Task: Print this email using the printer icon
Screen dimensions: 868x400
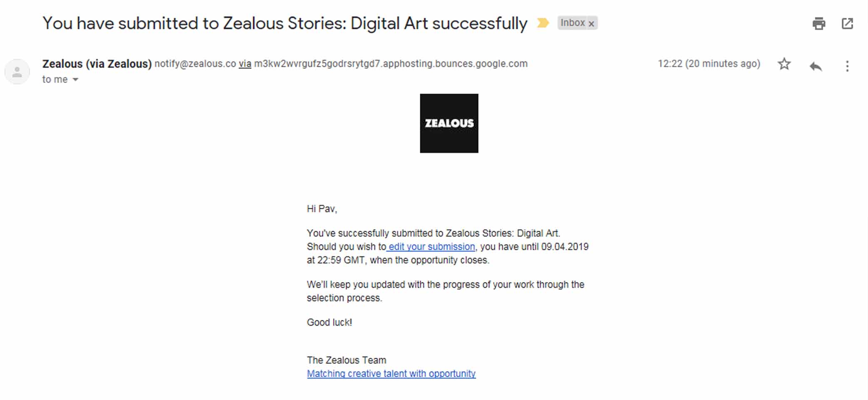Action: (818, 23)
